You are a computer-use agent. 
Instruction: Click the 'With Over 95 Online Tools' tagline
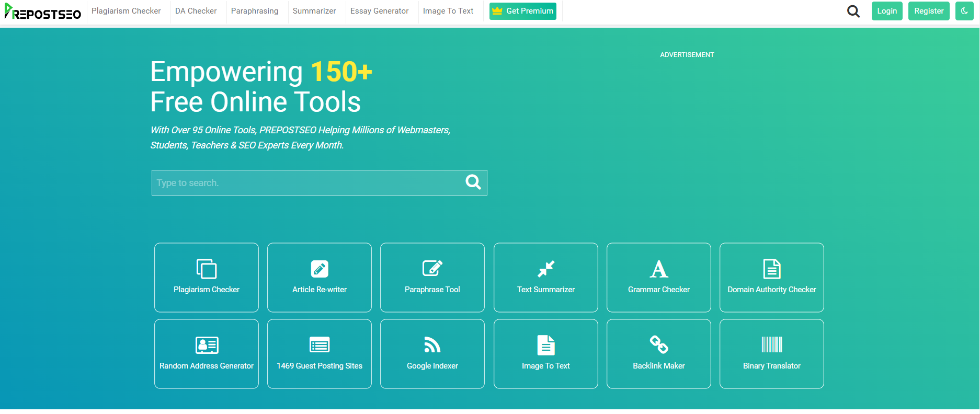[300, 137]
